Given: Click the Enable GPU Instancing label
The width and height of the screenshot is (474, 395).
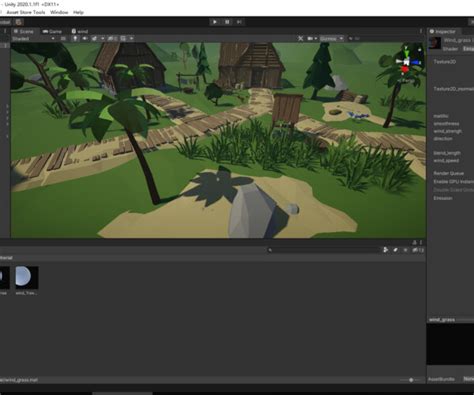Looking at the screenshot, I should click(x=453, y=182).
